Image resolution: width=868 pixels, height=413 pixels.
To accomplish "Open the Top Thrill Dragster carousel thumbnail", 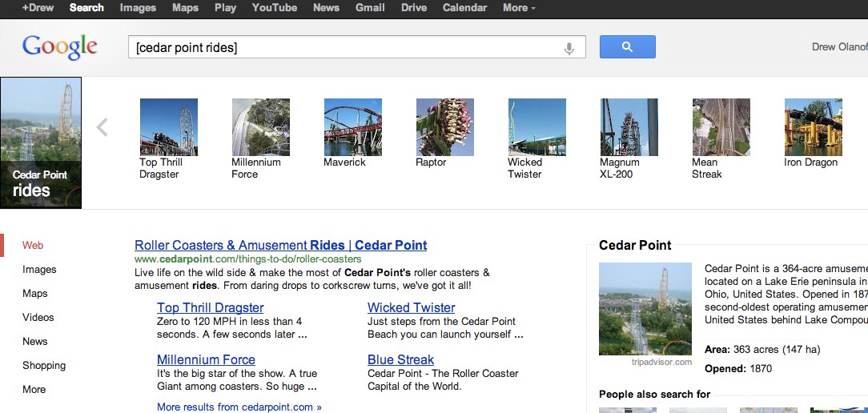I will [x=168, y=127].
